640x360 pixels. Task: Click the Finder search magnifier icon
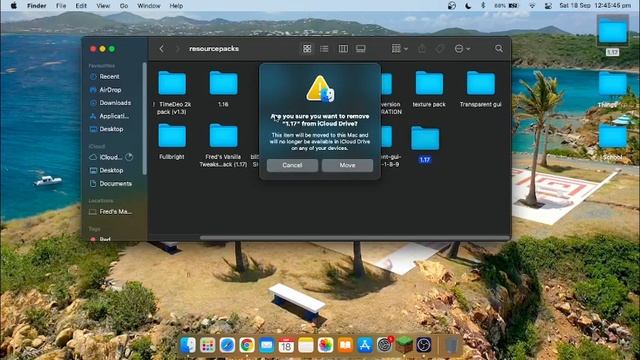tap(499, 49)
